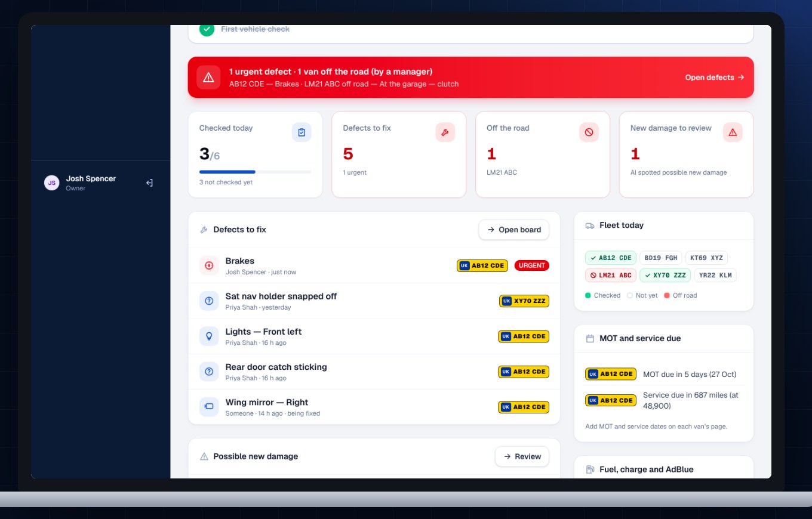Click the green Checked legend dot
The image size is (812, 519).
[588, 295]
